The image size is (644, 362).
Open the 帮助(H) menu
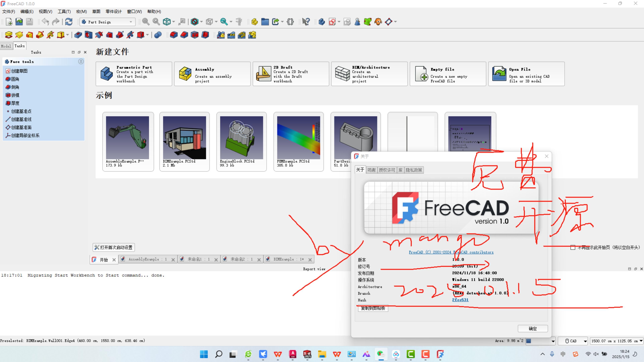click(154, 12)
